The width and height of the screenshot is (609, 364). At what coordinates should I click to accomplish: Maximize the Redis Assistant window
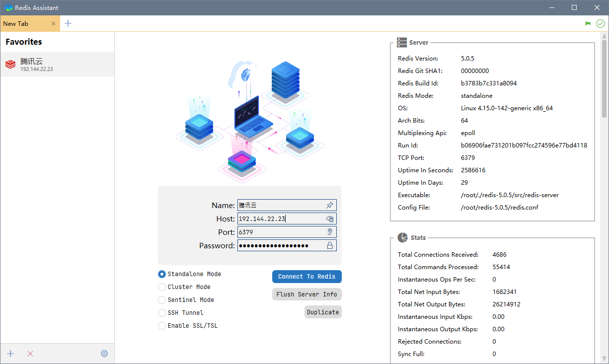[574, 7]
